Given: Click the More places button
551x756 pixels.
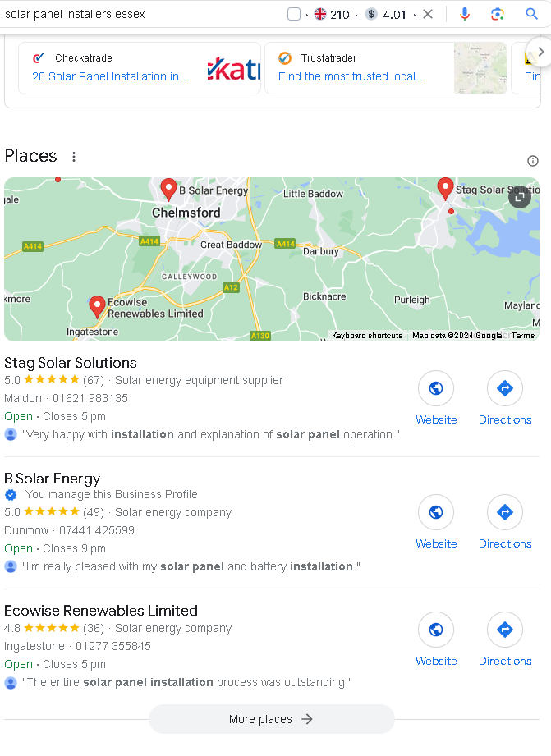Looking at the screenshot, I should coord(271,718).
